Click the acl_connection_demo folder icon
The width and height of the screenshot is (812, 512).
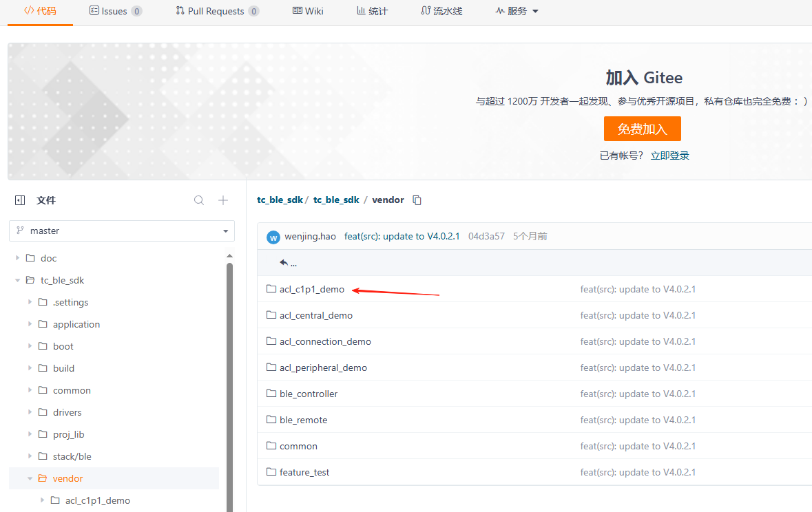(271, 341)
